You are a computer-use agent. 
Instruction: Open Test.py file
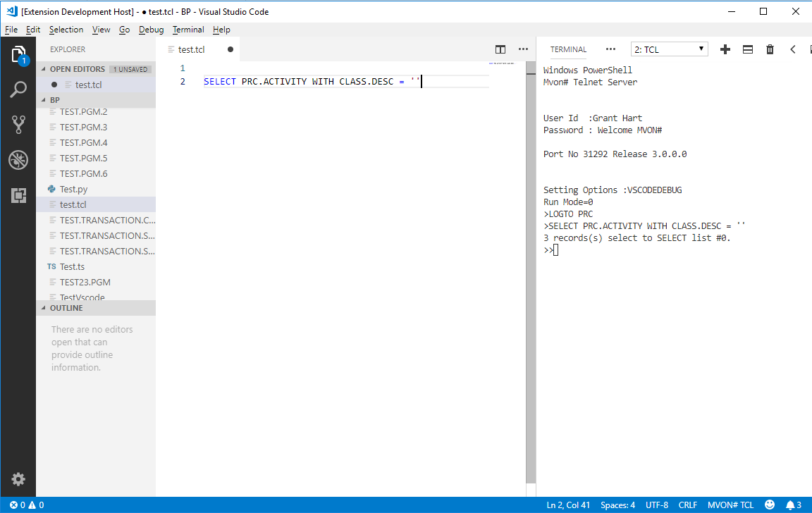(x=97, y=189)
